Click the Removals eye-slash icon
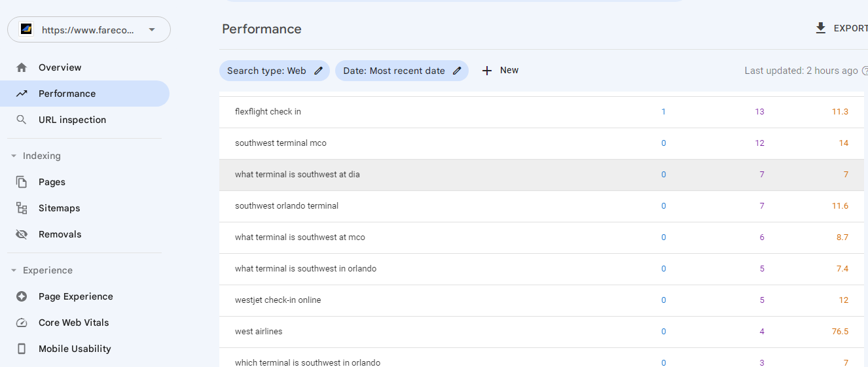 (22, 234)
